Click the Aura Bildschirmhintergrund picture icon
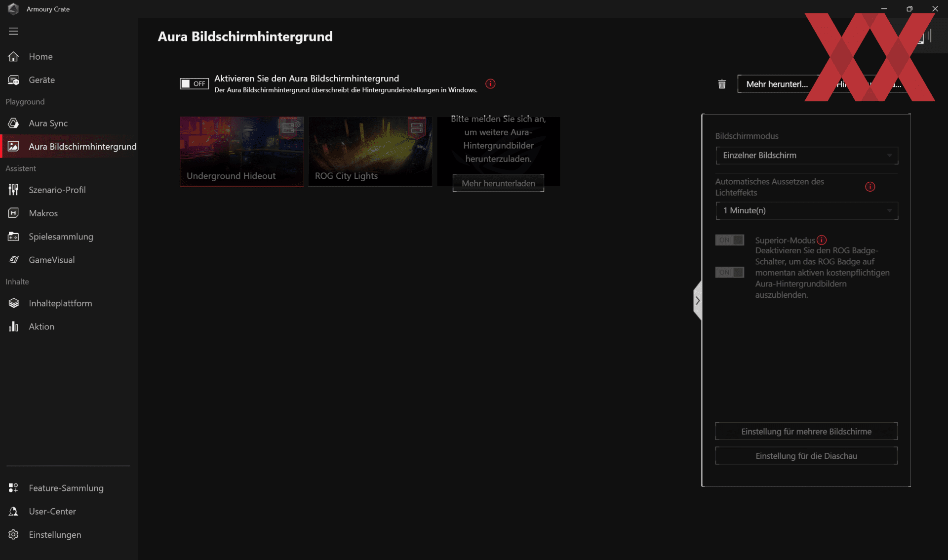This screenshot has width=948, height=560. 13,147
